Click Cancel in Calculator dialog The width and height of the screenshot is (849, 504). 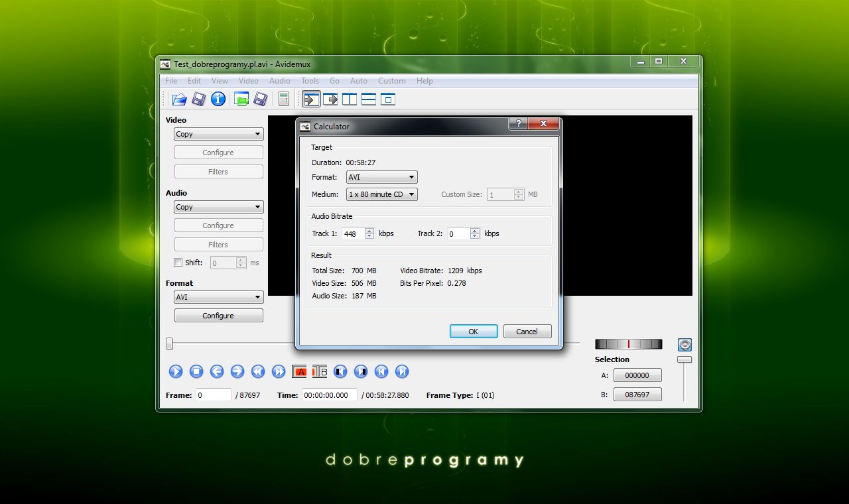[527, 332]
